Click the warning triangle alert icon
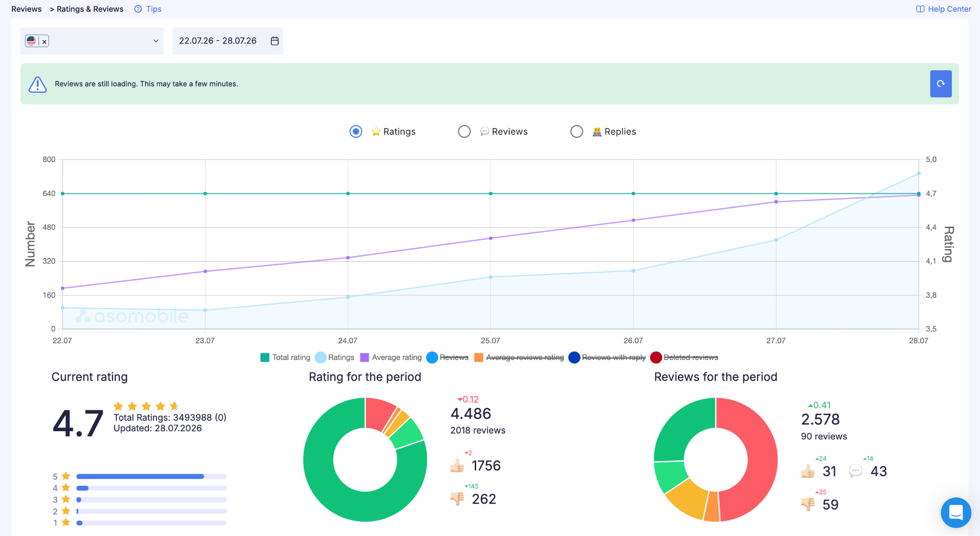This screenshot has width=980, height=536. coord(38,84)
